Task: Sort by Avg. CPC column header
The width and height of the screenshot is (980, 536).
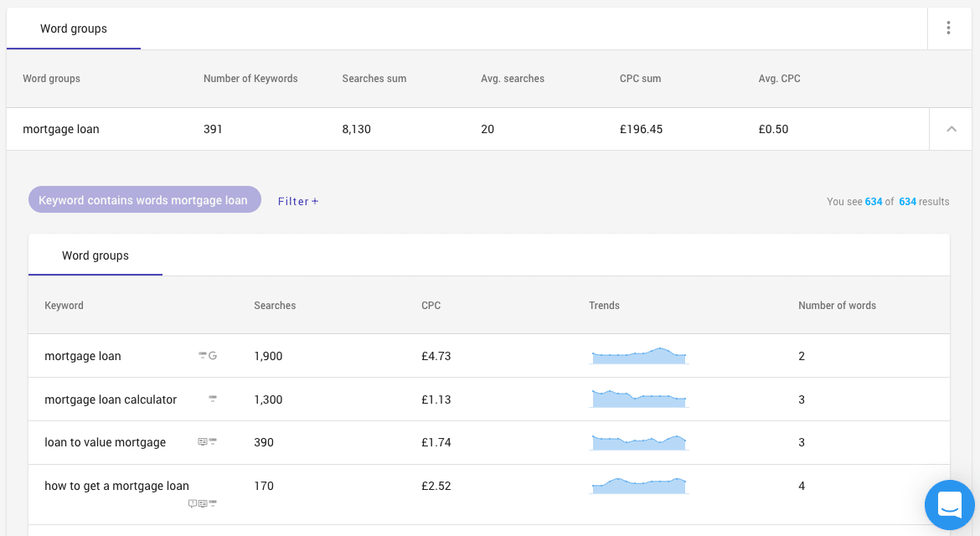Action: click(x=779, y=79)
